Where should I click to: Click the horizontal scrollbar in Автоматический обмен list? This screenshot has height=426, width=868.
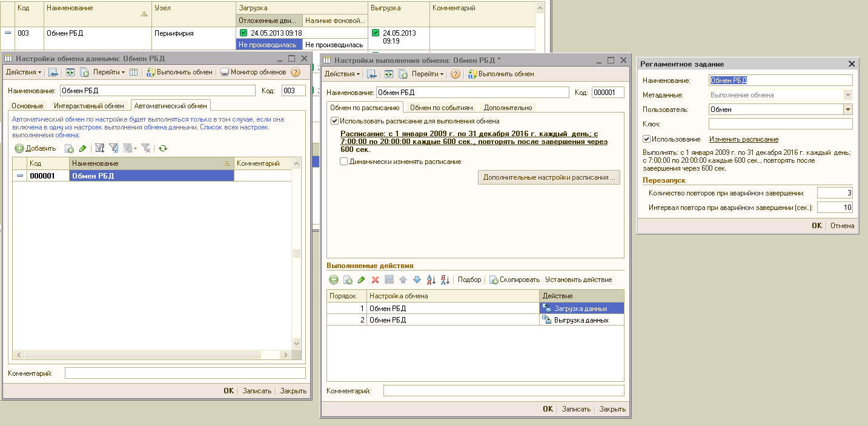[x=151, y=354]
